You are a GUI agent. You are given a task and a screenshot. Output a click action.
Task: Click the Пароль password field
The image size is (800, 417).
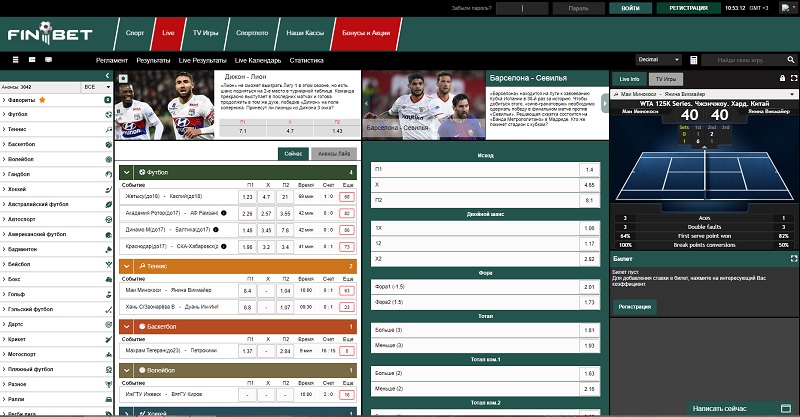point(579,8)
